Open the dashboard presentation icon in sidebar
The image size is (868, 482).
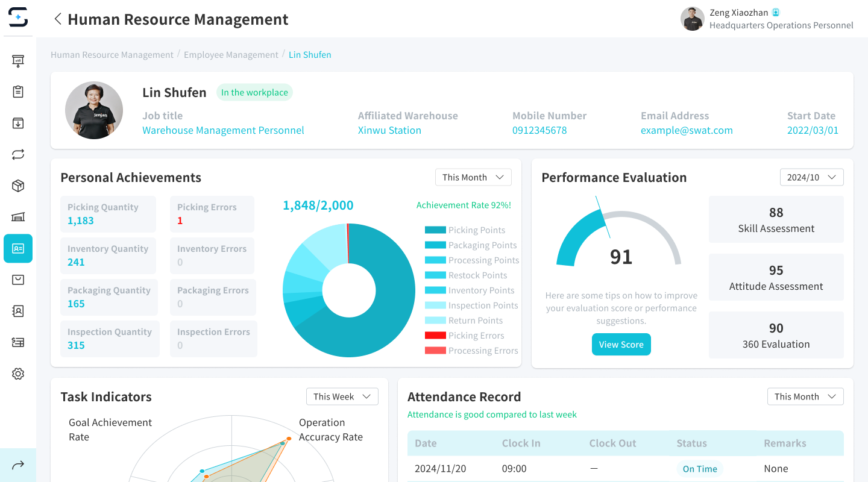point(18,60)
